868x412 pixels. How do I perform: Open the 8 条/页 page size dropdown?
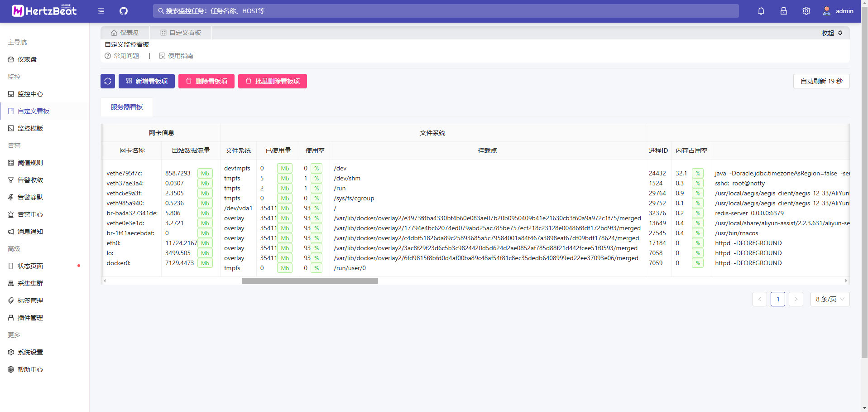pos(830,299)
